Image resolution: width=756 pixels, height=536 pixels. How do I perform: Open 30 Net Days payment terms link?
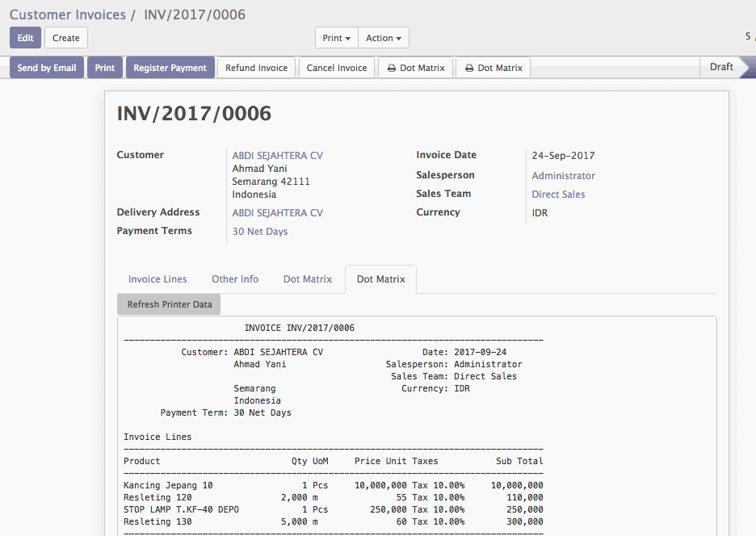coord(260,232)
